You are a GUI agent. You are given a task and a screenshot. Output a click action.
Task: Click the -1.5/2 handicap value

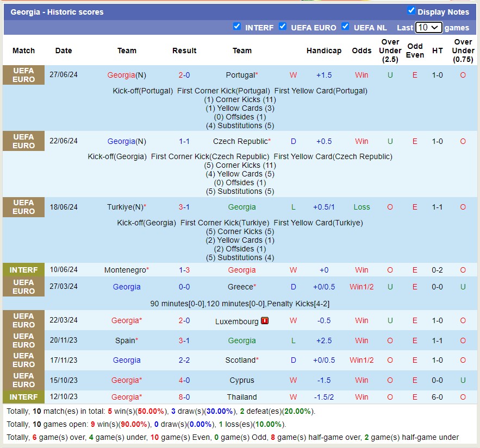tap(324, 397)
